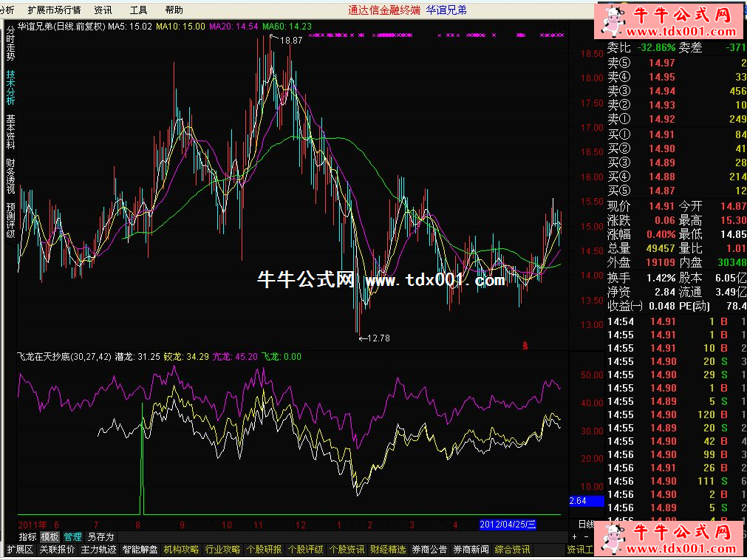Click the 18.87 high price label
Viewport: 747px width, 560px height.
click(x=291, y=41)
